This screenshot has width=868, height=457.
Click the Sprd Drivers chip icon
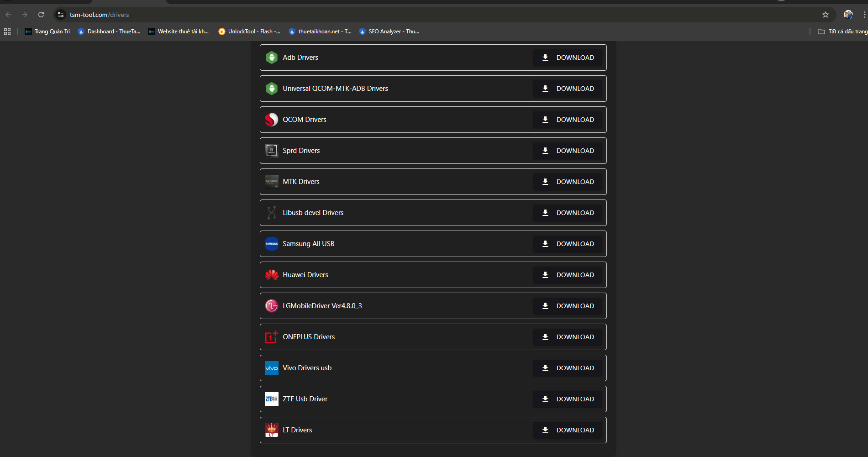coord(272,151)
